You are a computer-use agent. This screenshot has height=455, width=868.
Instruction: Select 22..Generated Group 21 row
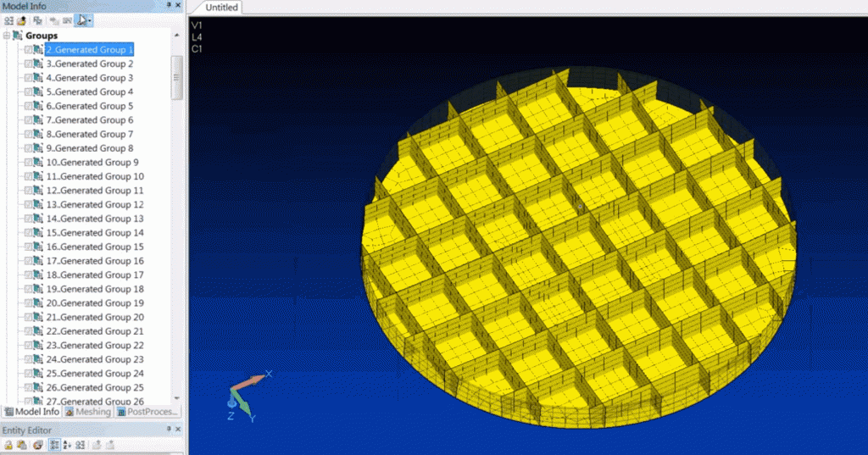95,331
